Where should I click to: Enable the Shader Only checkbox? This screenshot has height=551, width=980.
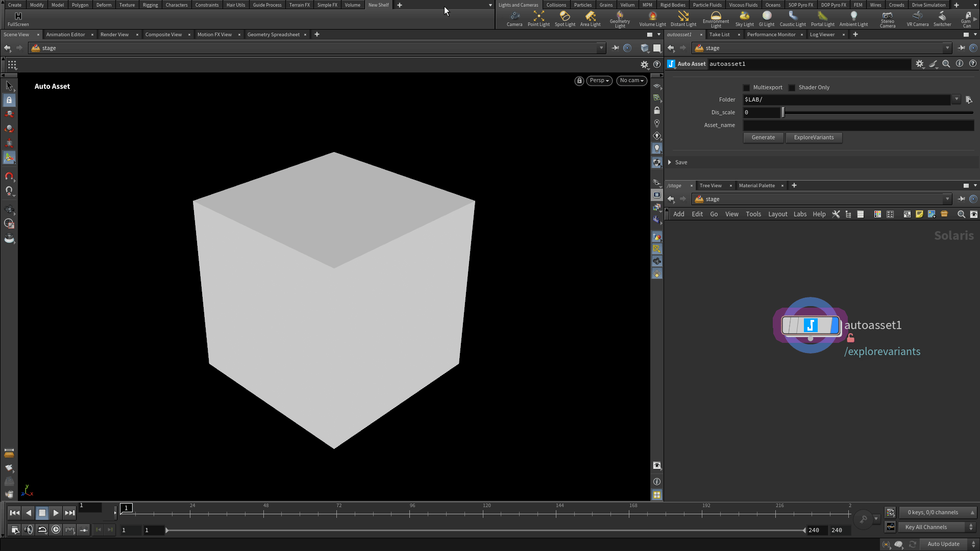point(792,87)
